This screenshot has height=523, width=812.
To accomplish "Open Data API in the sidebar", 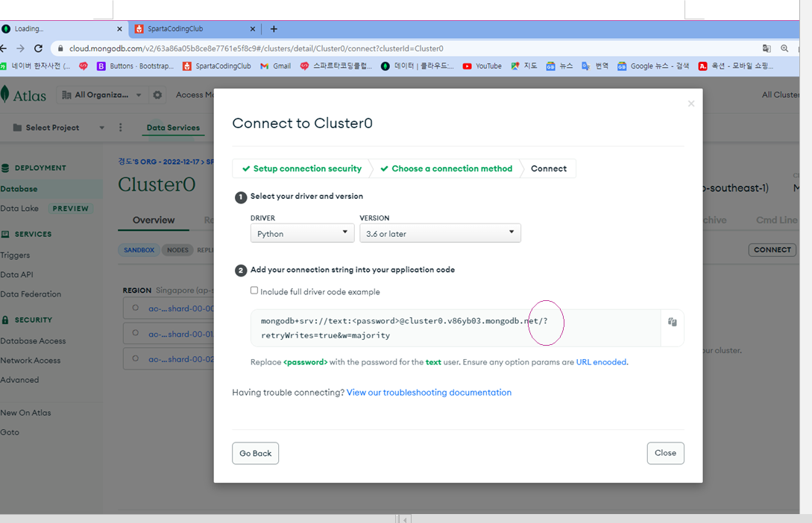I will tap(16, 275).
